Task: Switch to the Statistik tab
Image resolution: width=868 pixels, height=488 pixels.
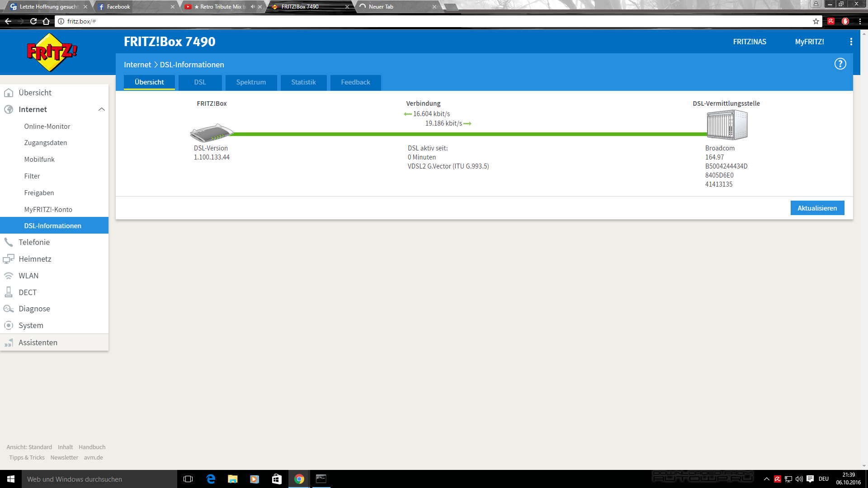Action: coord(303,82)
